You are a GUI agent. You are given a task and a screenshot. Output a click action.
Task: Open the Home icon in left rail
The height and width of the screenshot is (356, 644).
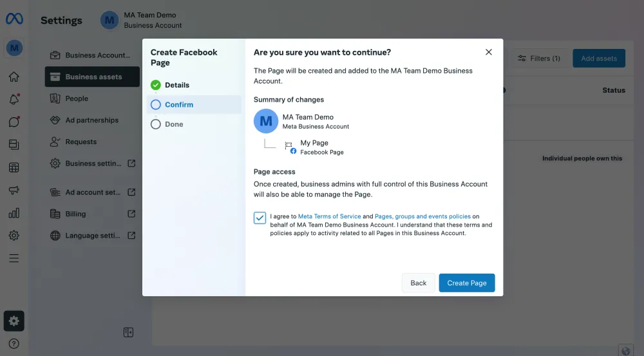tap(14, 77)
